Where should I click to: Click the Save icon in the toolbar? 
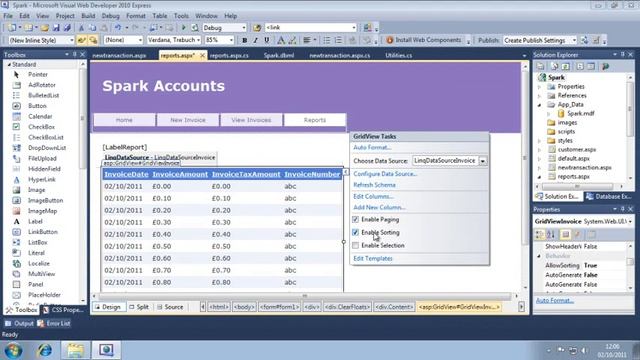coord(56,28)
